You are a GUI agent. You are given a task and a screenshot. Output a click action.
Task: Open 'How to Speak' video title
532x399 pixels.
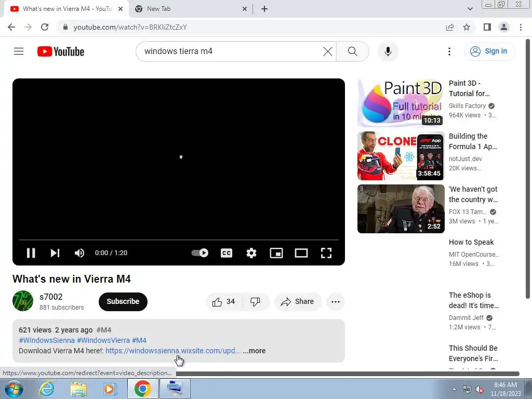tap(471, 242)
